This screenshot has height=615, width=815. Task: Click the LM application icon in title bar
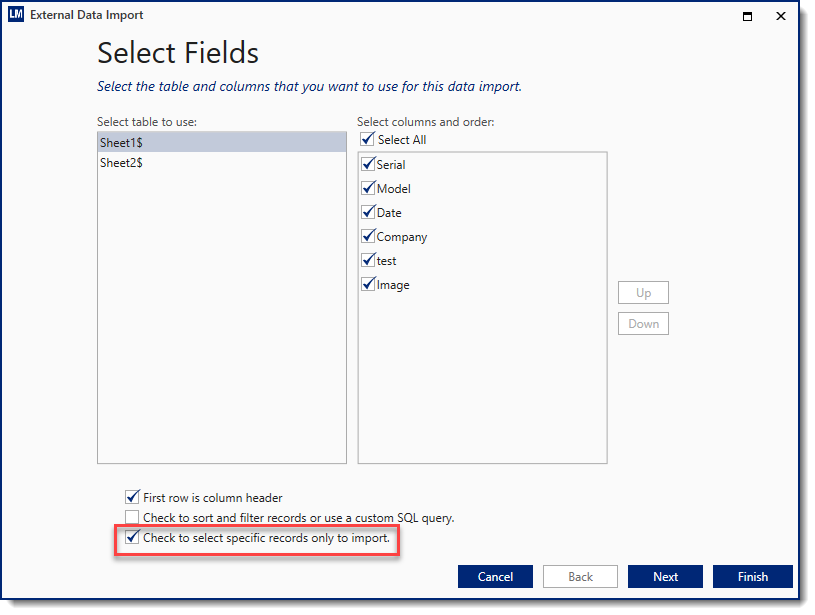[16, 15]
